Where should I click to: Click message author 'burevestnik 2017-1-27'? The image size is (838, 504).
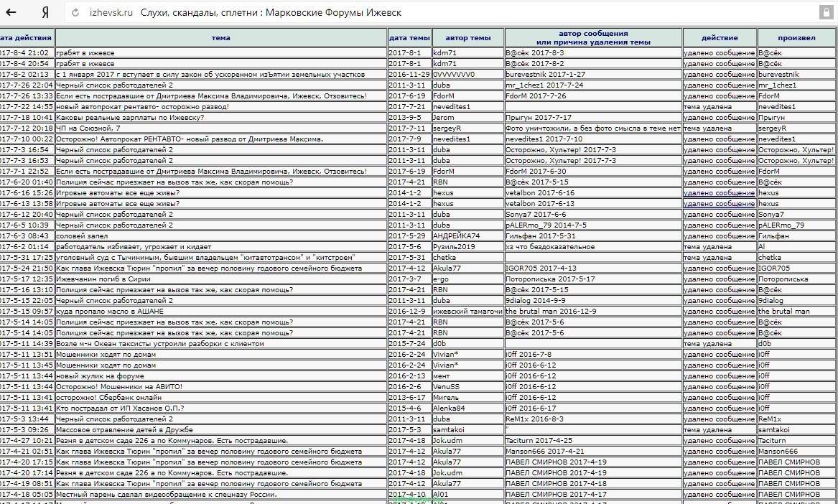[545, 74]
